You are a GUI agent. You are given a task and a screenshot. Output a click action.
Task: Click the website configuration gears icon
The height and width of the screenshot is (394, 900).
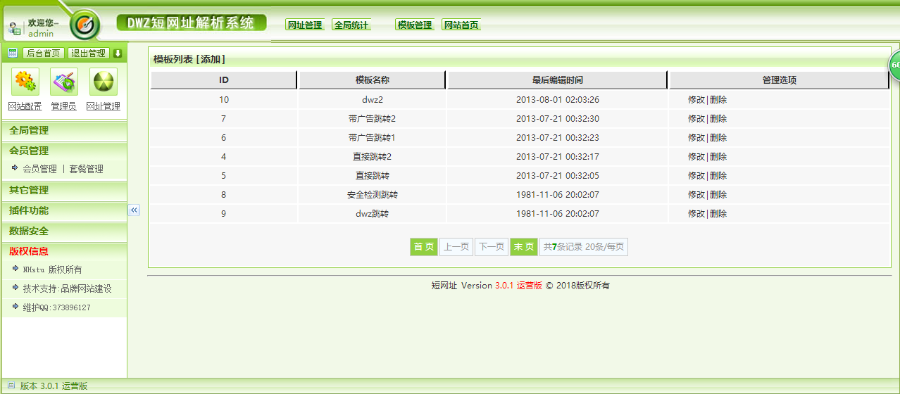pyautogui.click(x=25, y=82)
